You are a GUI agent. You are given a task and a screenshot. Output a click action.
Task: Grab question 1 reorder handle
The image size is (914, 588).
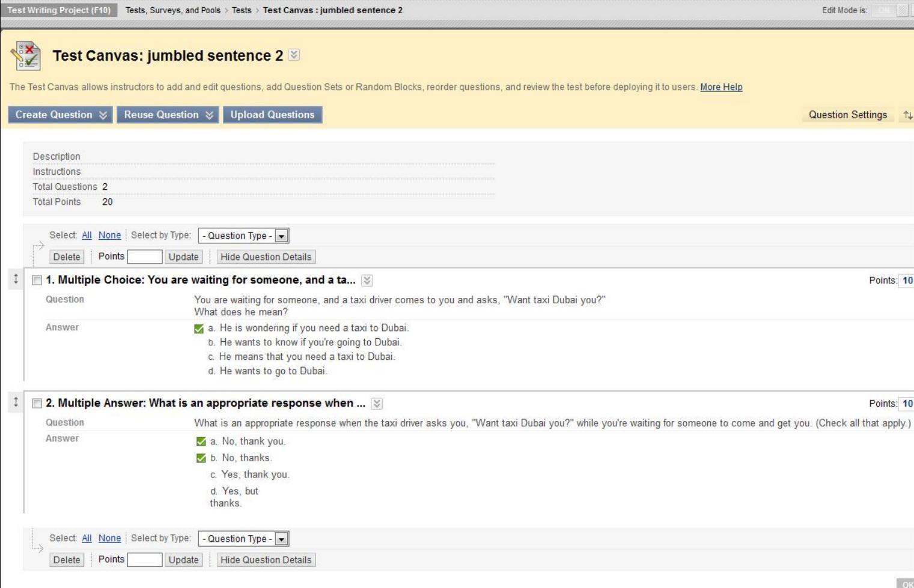[16, 279]
